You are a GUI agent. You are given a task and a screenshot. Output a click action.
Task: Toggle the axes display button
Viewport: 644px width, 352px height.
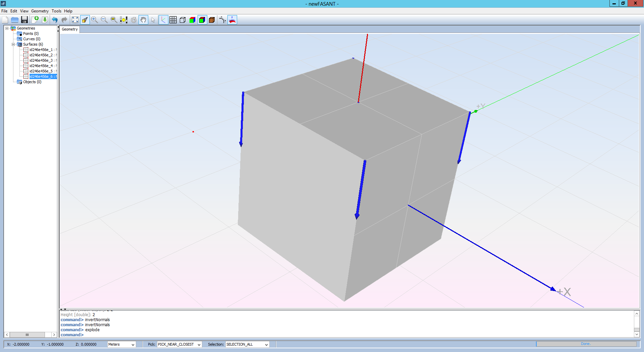[163, 20]
